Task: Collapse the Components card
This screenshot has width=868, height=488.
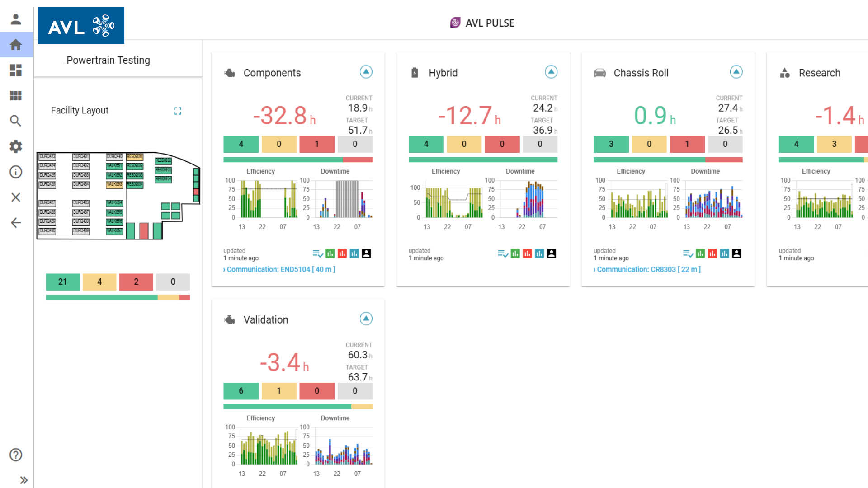Action: (x=366, y=72)
